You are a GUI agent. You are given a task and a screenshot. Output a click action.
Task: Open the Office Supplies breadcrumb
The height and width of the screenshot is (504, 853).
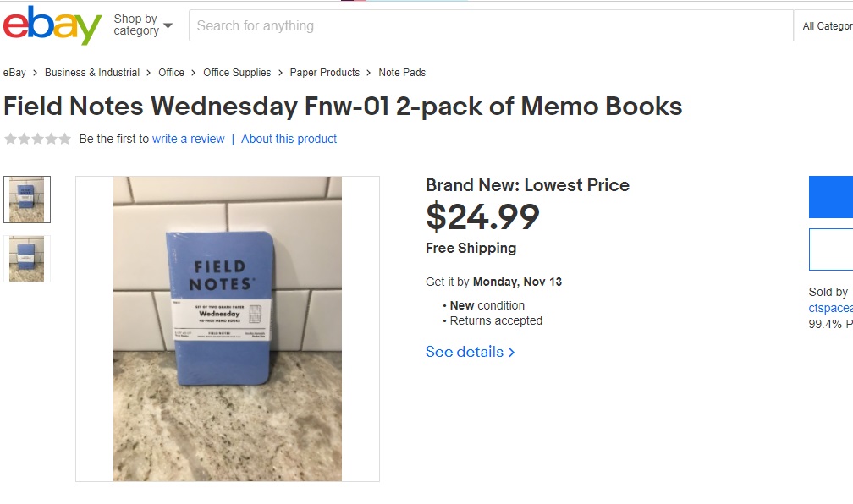[237, 73]
